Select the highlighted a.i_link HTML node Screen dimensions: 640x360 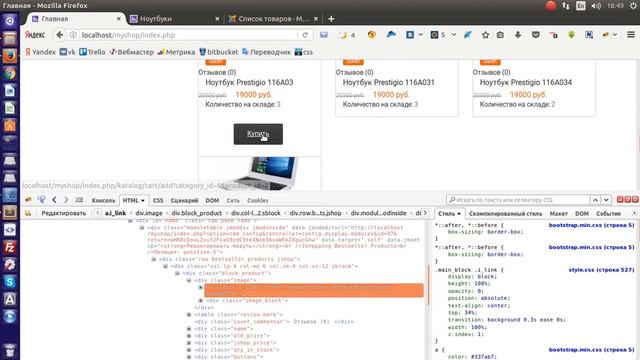(x=313, y=290)
